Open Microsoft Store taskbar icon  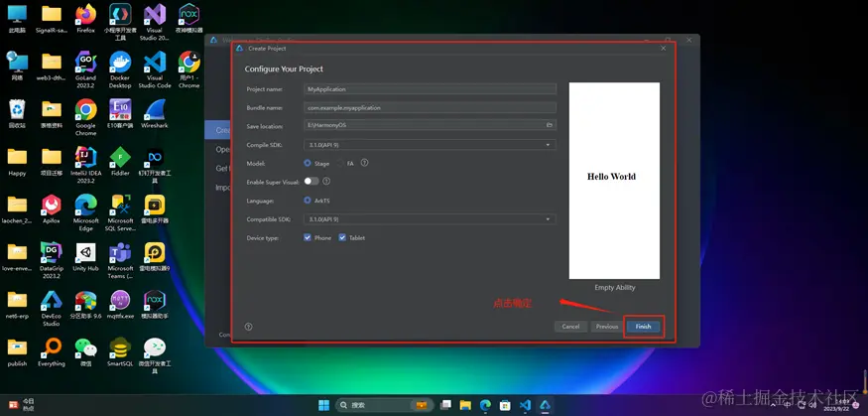tap(505, 405)
